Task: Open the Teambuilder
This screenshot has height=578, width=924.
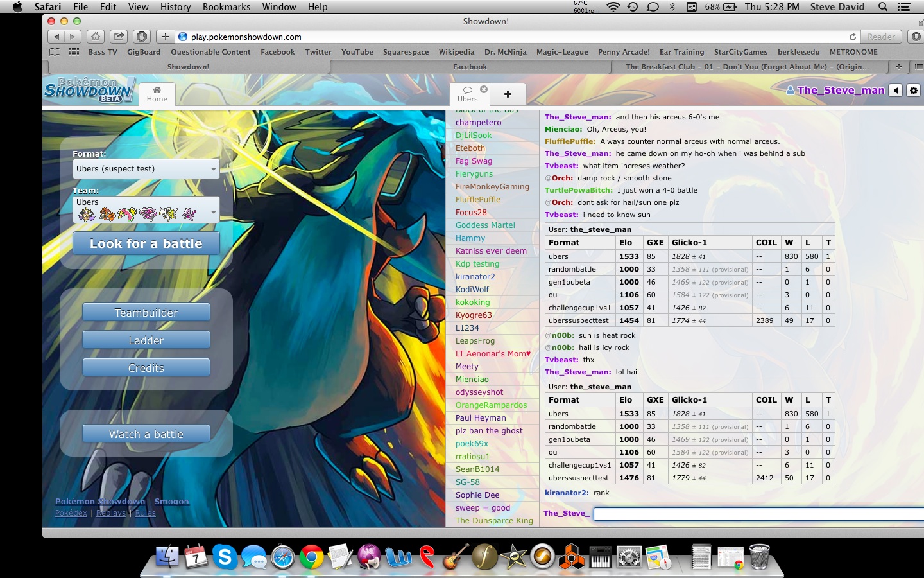Action: [x=146, y=313]
